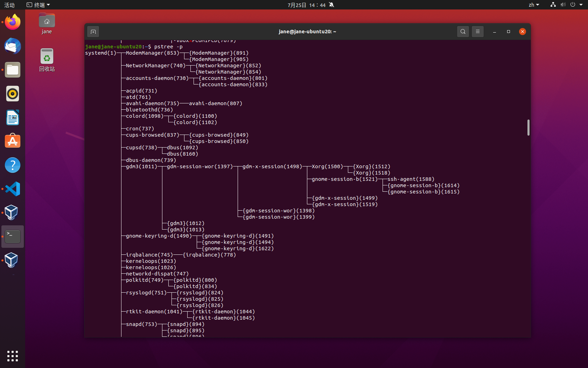Viewport: 588px width, 368px height.
Task: Click notifications disabled bell icon
Action: click(x=331, y=5)
